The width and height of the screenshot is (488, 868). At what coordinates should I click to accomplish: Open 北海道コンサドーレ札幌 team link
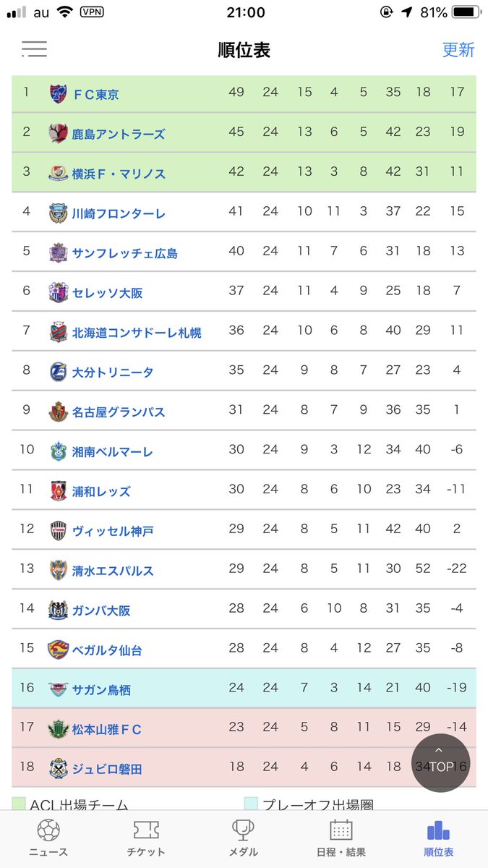pyautogui.click(x=137, y=333)
